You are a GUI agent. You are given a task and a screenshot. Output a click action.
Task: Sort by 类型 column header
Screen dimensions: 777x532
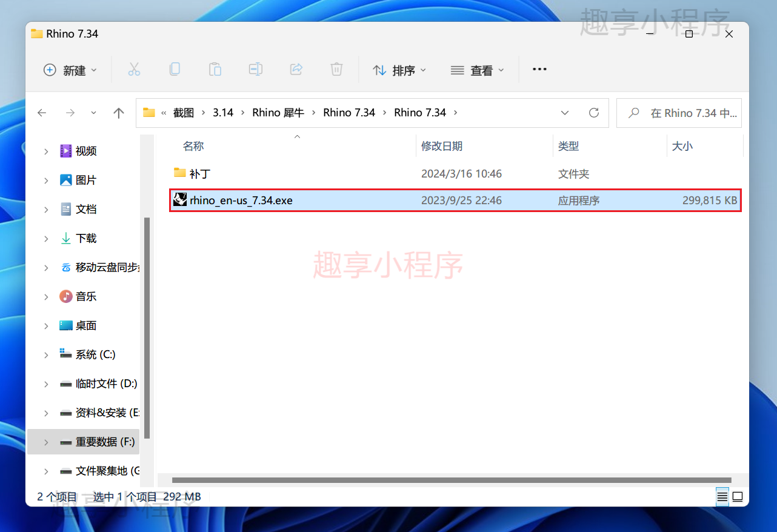pyautogui.click(x=569, y=146)
